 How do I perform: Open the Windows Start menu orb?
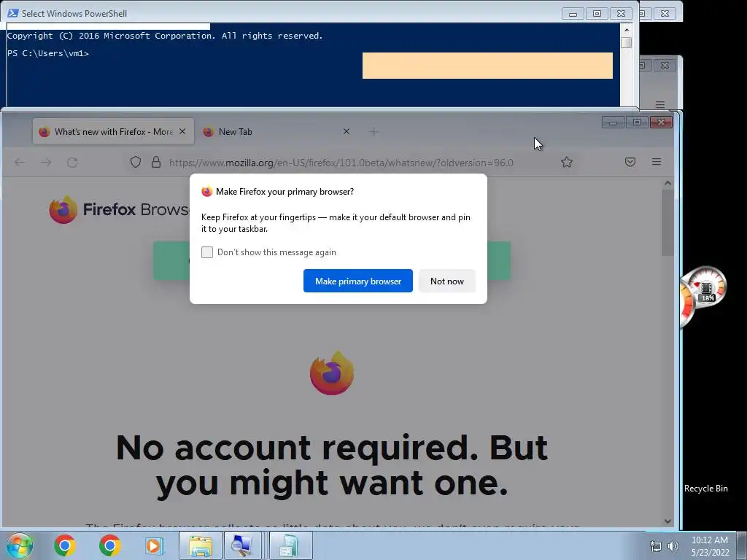tap(19, 545)
